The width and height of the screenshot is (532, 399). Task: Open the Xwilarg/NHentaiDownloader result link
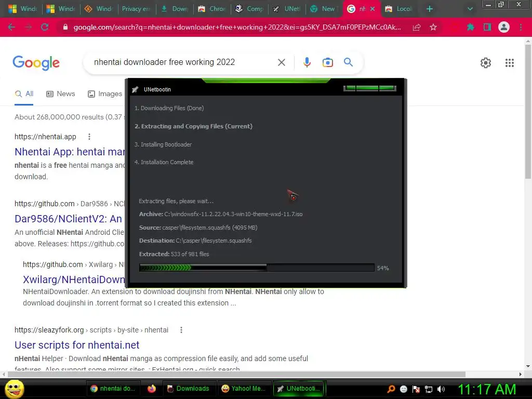click(74, 280)
